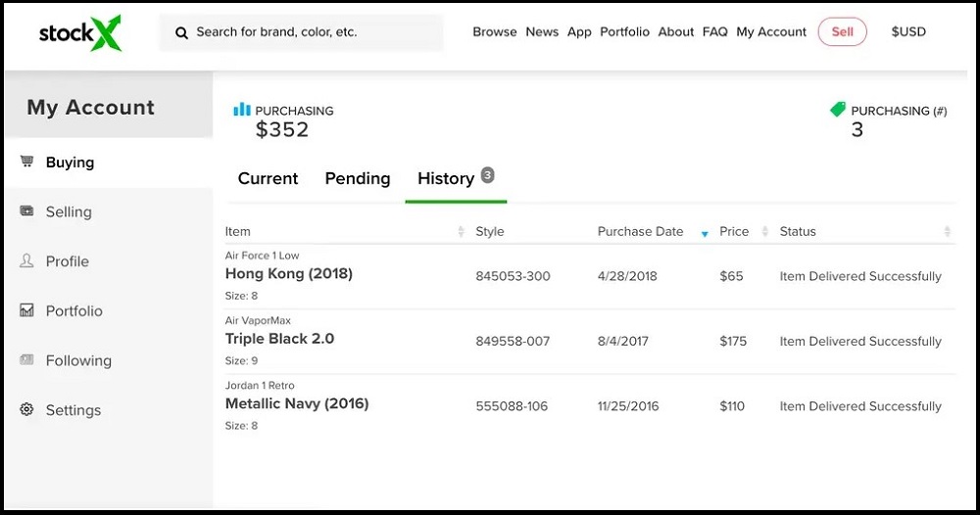Click the Selling icon in sidebar
The width and height of the screenshot is (980, 515).
point(26,211)
